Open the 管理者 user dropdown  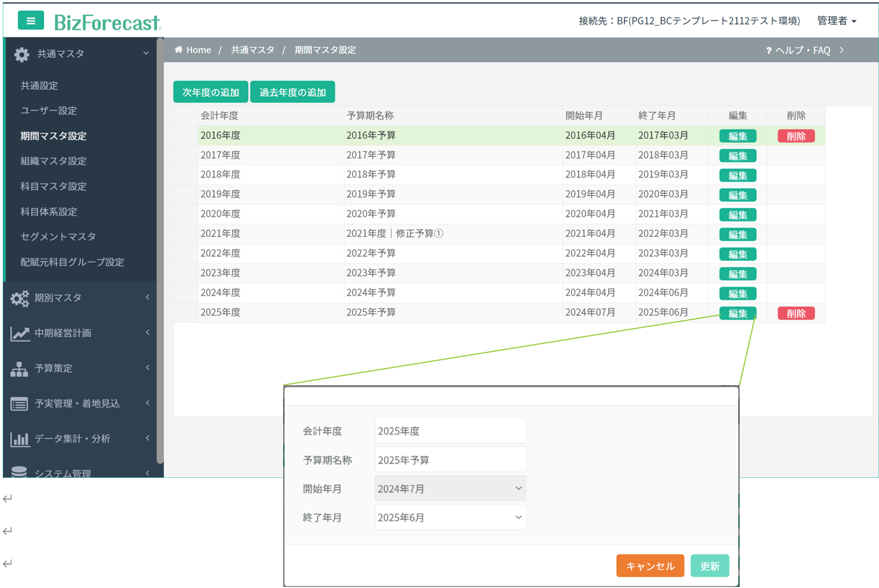coord(837,21)
